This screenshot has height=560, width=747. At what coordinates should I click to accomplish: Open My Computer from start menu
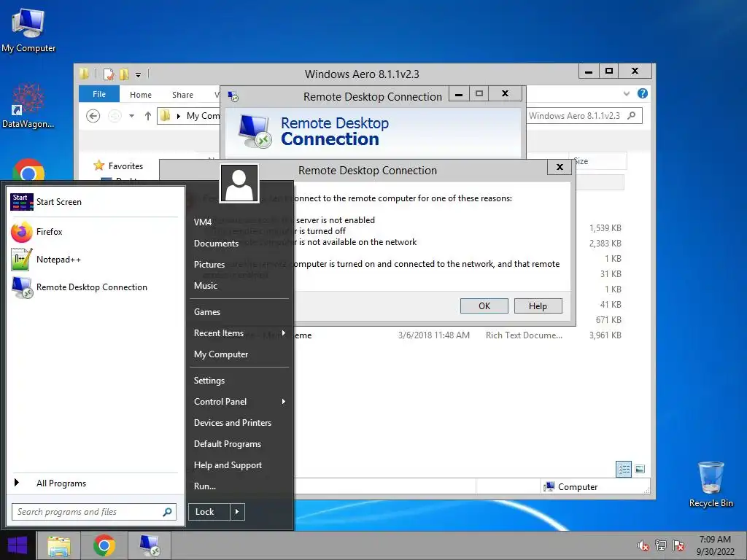click(239, 354)
